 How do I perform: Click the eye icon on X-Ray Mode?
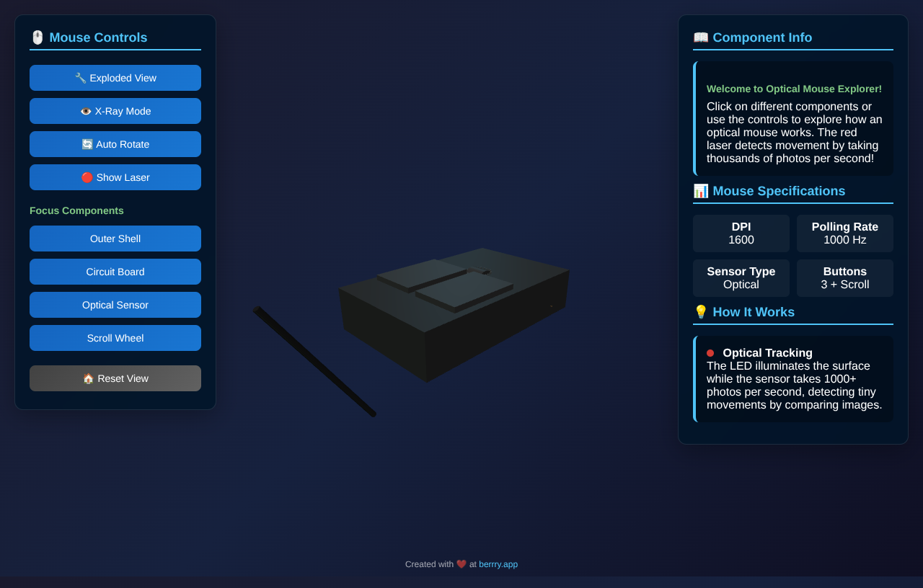[x=86, y=111]
